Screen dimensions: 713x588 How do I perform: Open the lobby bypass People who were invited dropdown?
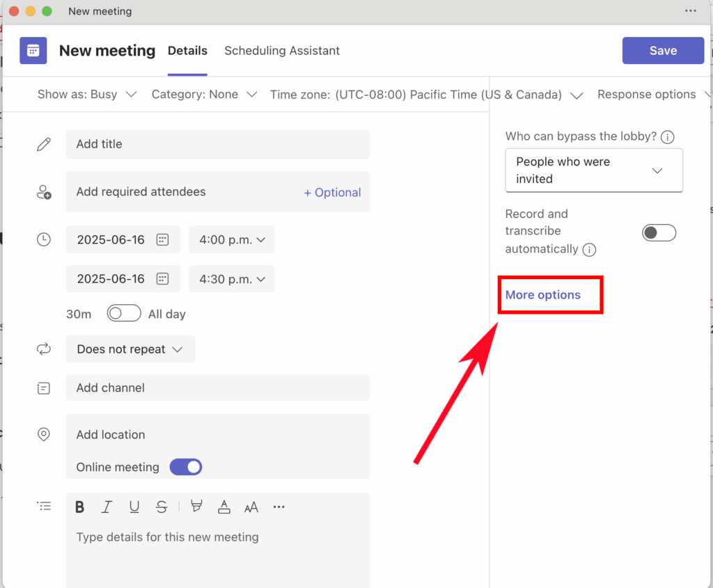593,170
